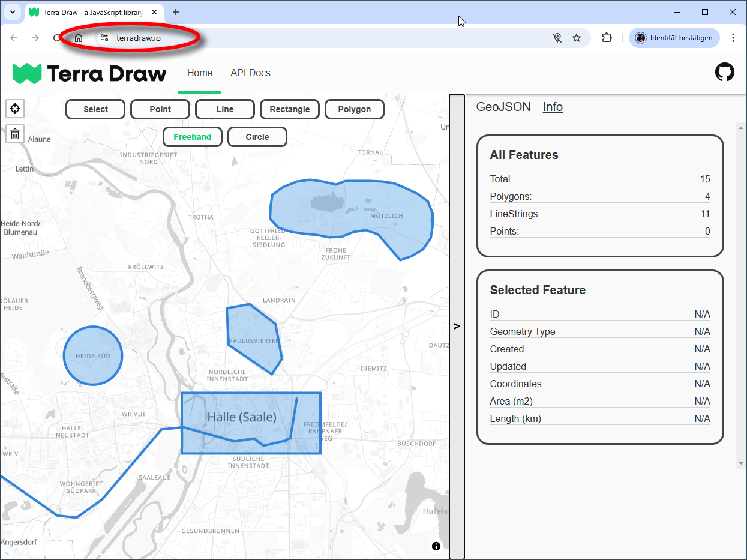Open the browser extensions puzzle icon

tap(607, 37)
